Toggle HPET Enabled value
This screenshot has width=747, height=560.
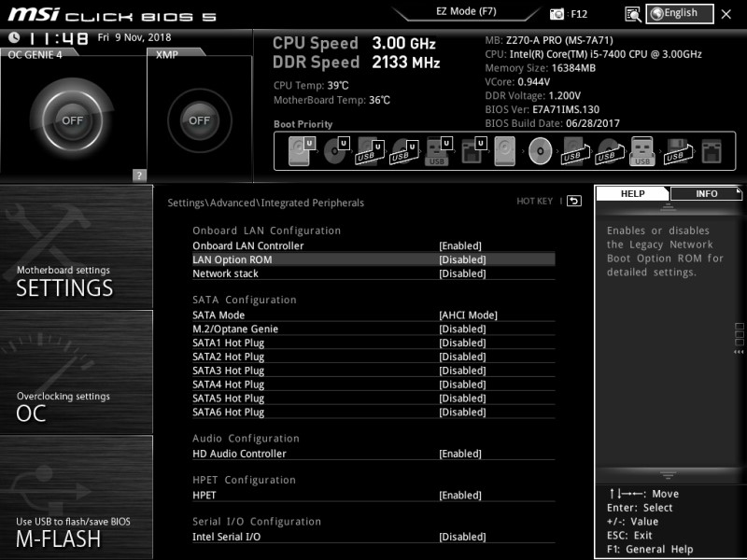pyautogui.click(x=460, y=496)
